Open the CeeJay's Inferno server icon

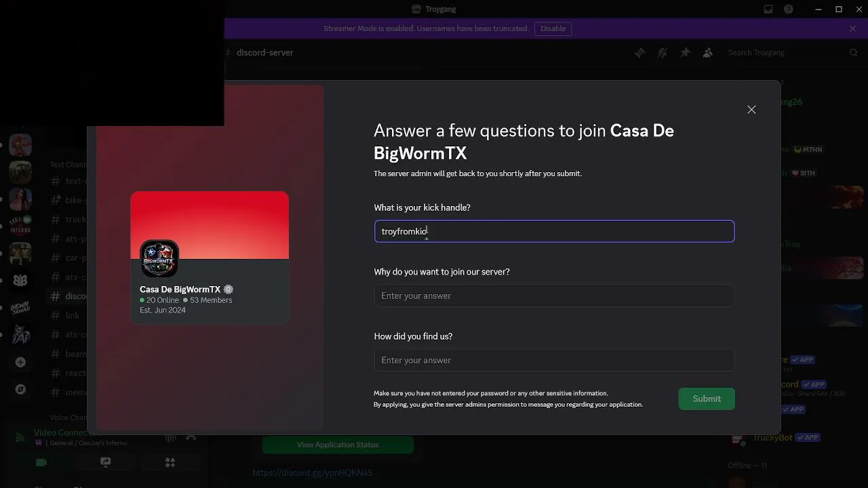20,226
